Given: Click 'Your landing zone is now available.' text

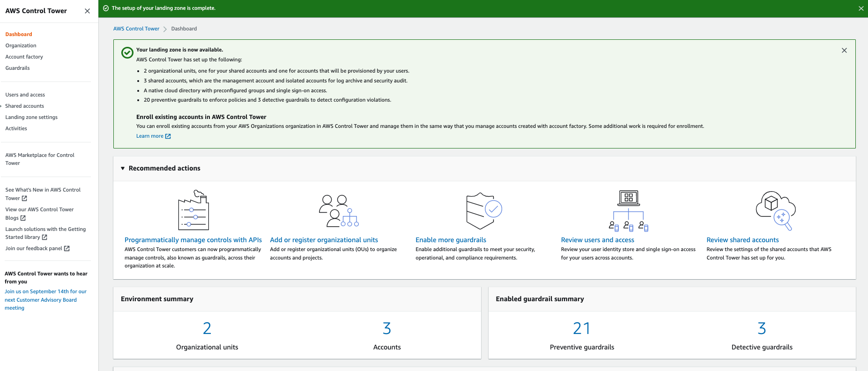Looking at the screenshot, I should click(x=180, y=50).
